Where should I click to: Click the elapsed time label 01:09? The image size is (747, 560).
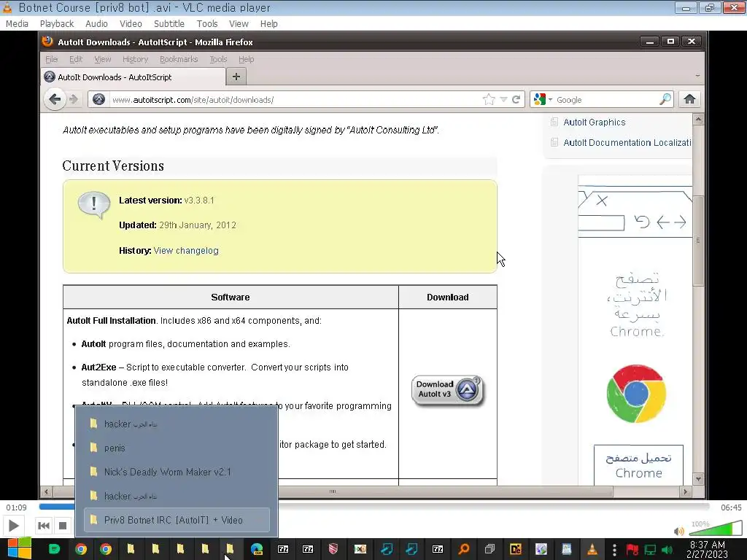pos(16,507)
